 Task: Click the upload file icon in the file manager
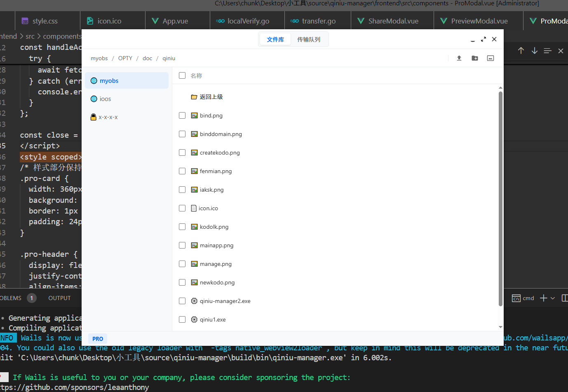coord(459,58)
